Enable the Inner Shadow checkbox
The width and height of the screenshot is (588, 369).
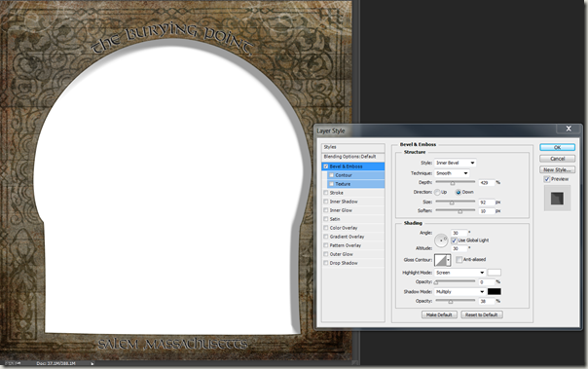(x=325, y=202)
